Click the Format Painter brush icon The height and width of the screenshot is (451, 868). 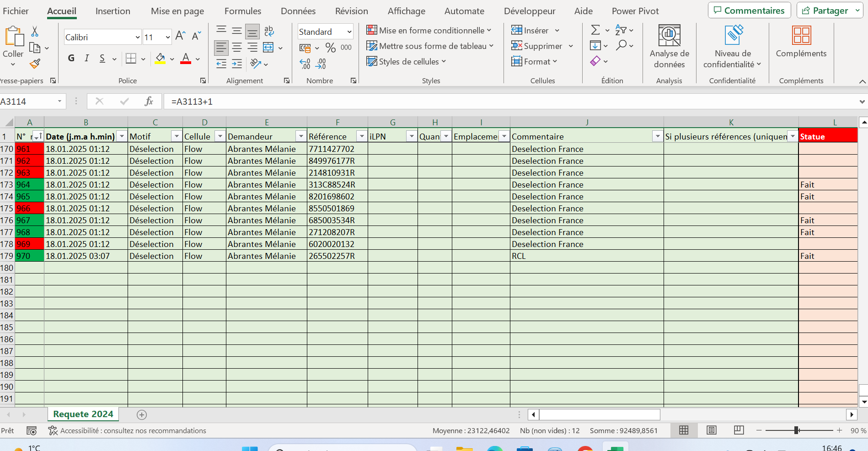click(x=35, y=64)
